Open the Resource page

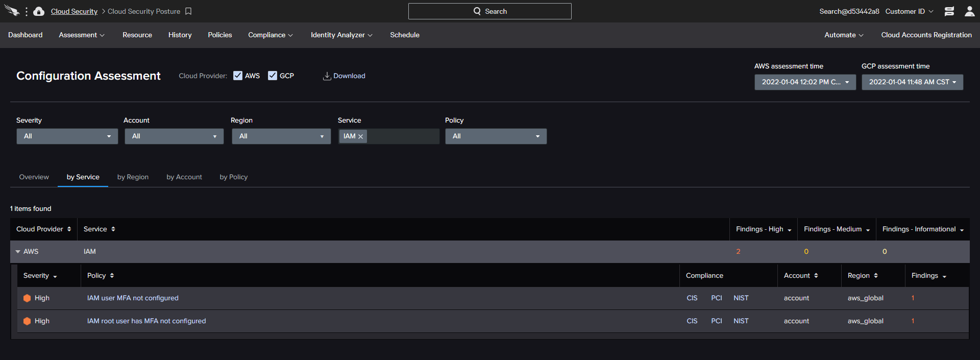coord(137,35)
